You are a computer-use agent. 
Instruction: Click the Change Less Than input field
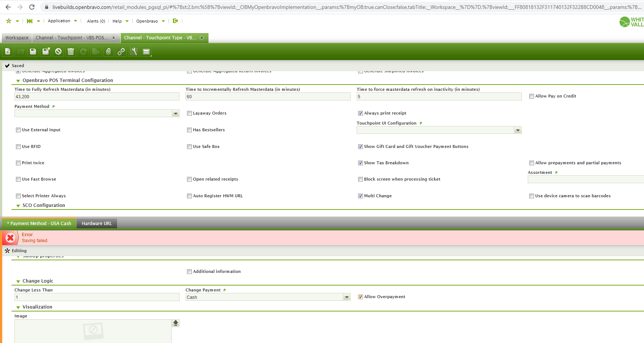[x=97, y=297]
